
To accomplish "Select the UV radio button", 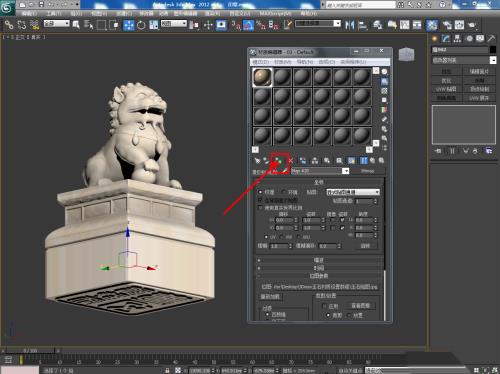I will (x=266, y=237).
